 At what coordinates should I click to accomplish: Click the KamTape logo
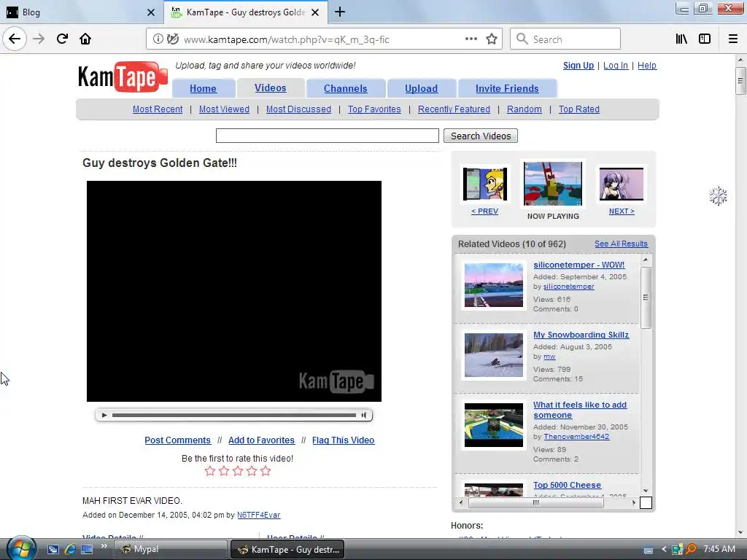[123, 77]
